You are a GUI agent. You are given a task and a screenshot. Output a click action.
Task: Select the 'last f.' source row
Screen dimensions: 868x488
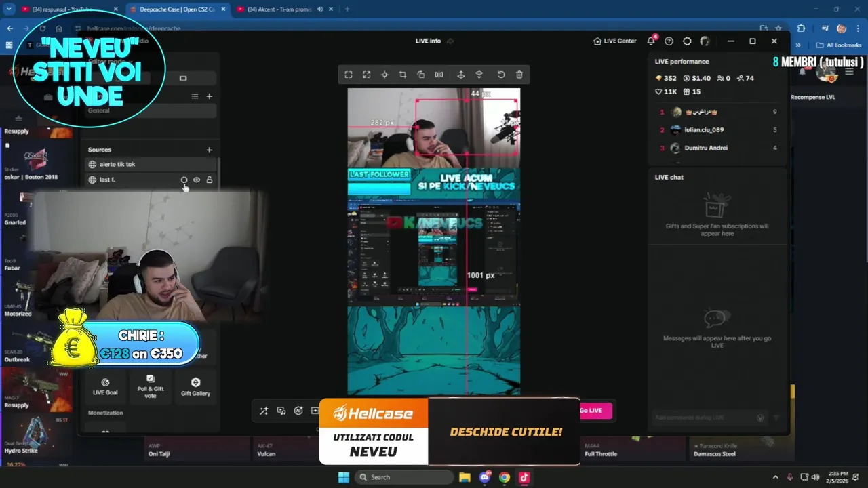tap(151, 180)
